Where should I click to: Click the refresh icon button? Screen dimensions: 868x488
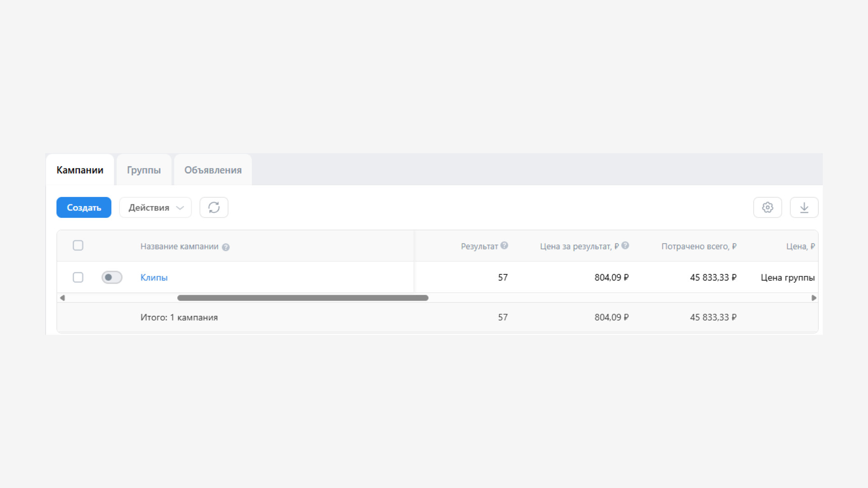point(214,207)
